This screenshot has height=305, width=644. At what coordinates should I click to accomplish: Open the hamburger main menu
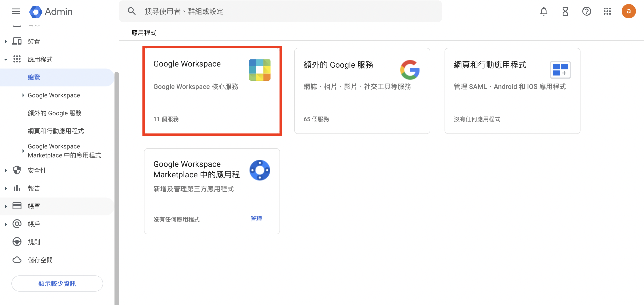pyautogui.click(x=16, y=11)
